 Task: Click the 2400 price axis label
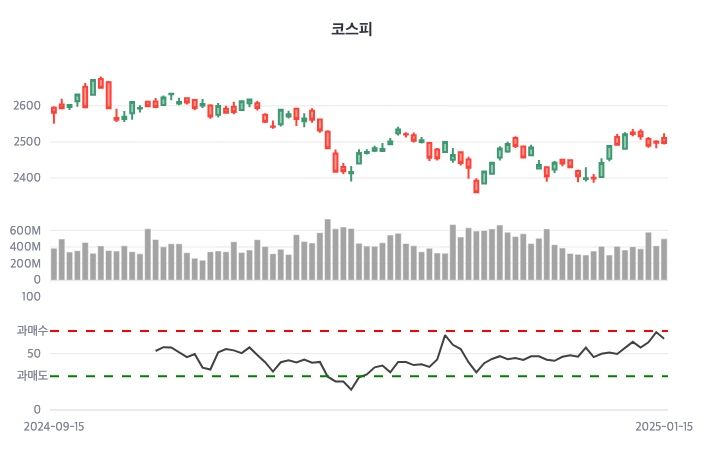(27, 178)
